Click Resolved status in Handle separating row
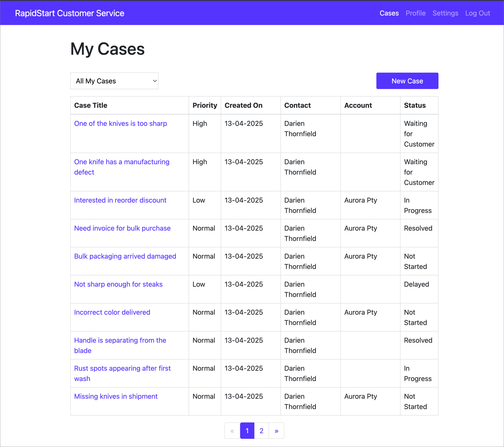 pyautogui.click(x=418, y=340)
